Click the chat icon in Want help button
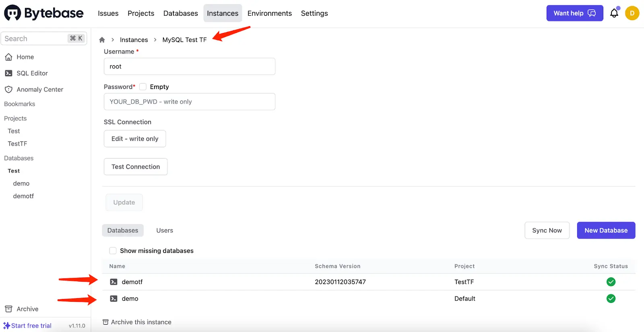Screen dimensions: 644x332 pos(592,13)
